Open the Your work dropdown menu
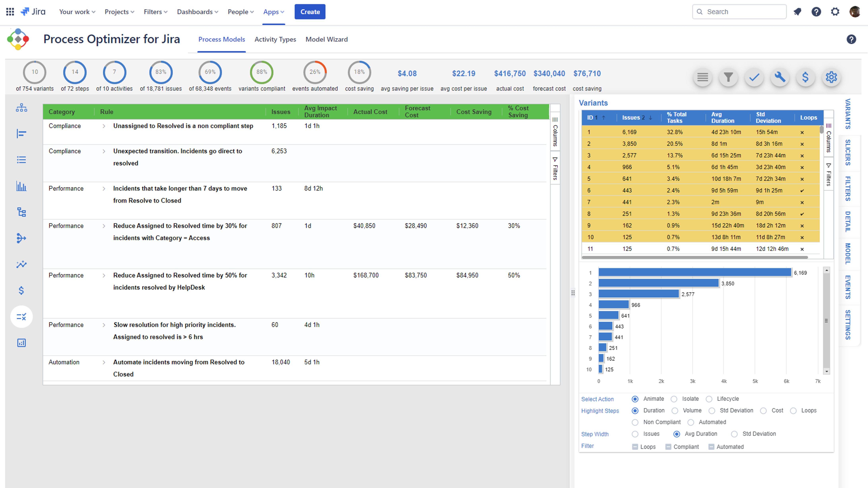868x488 pixels. (77, 12)
